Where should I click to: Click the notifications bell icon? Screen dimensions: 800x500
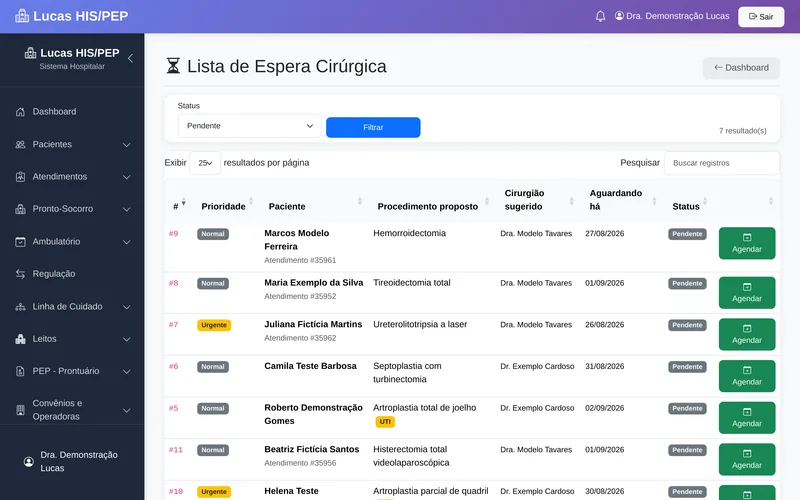[x=601, y=16]
